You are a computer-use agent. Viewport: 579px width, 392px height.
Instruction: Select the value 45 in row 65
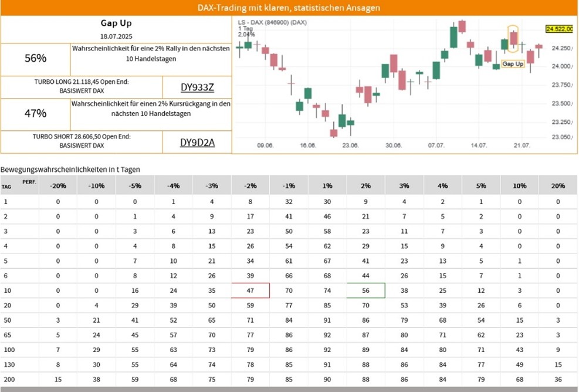coord(135,335)
